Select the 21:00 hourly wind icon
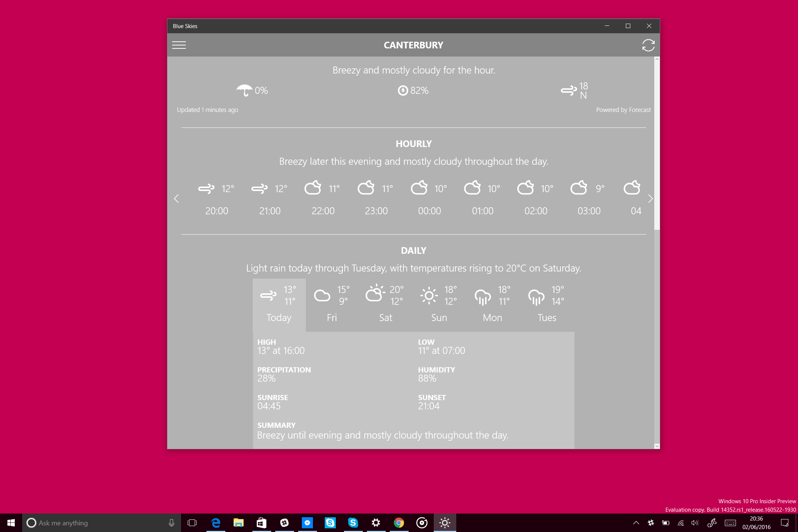798x532 pixels. point(259,188)
